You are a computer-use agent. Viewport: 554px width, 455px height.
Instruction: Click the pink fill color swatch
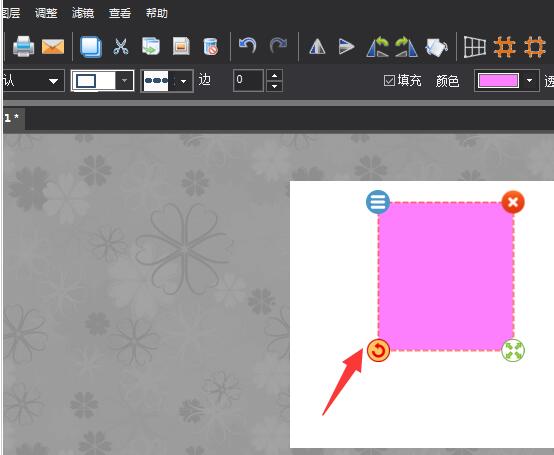pyautogui.click(x=498, y=81)
